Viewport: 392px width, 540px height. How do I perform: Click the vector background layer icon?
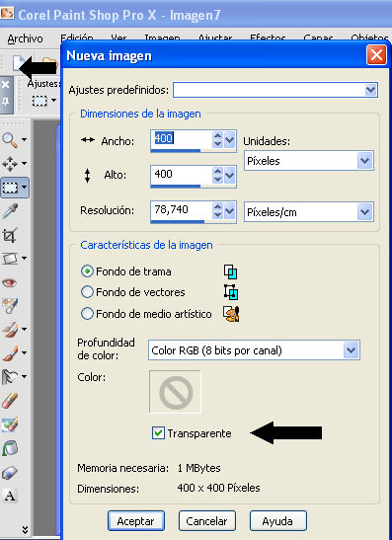[x=230, y=292]
